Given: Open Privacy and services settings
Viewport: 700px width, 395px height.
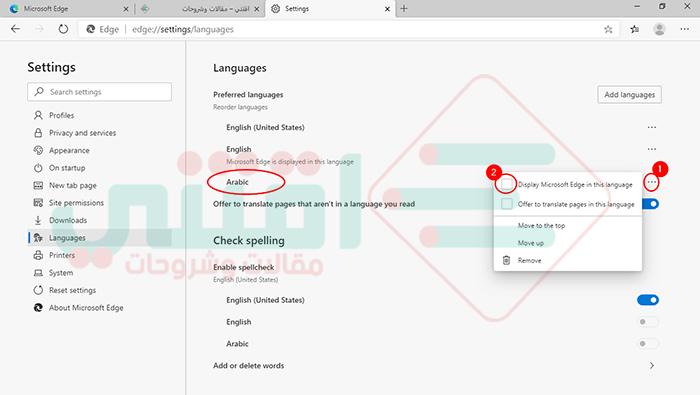Looking at the screenshot, I should coord(82,133).
